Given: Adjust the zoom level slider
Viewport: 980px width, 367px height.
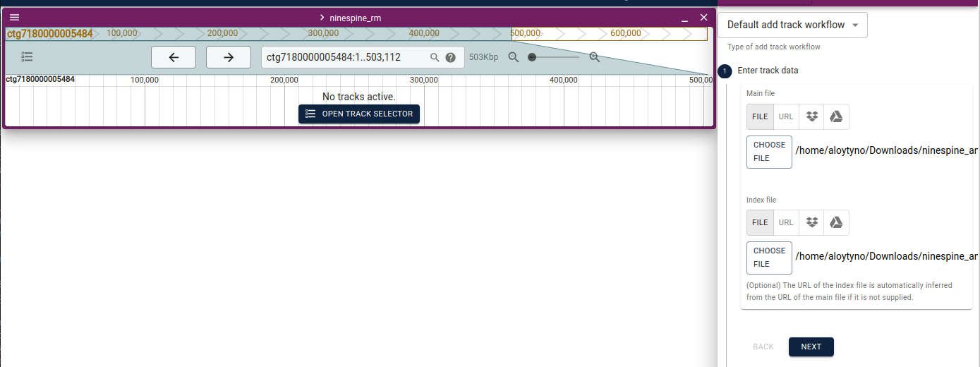Looking at the screenshot, I should 555,57.
